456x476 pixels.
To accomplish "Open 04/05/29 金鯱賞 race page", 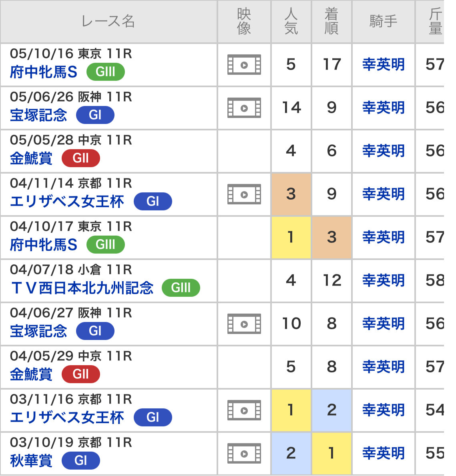I will click(x=31, y=374).
